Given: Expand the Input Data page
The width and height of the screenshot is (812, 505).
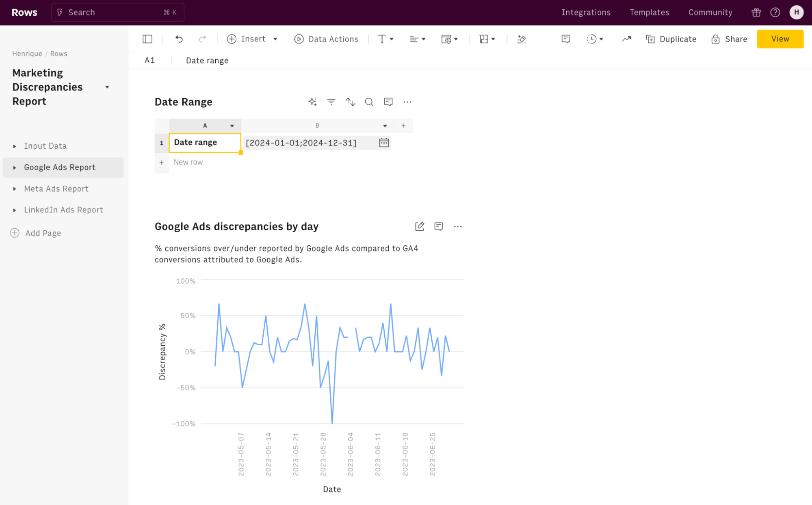Looking at the screenshot, I should tap(15, 146).
